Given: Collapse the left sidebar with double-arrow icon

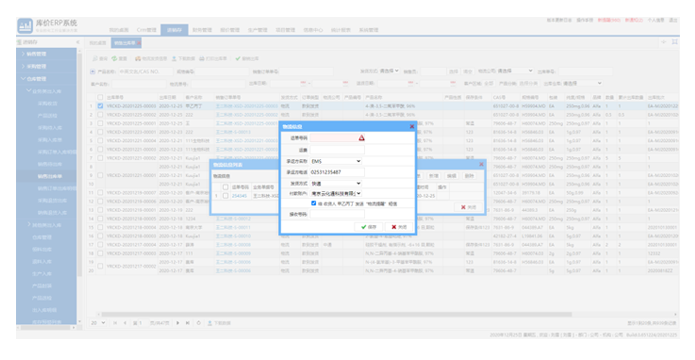Looking at the screenshot, I should 78,42.
